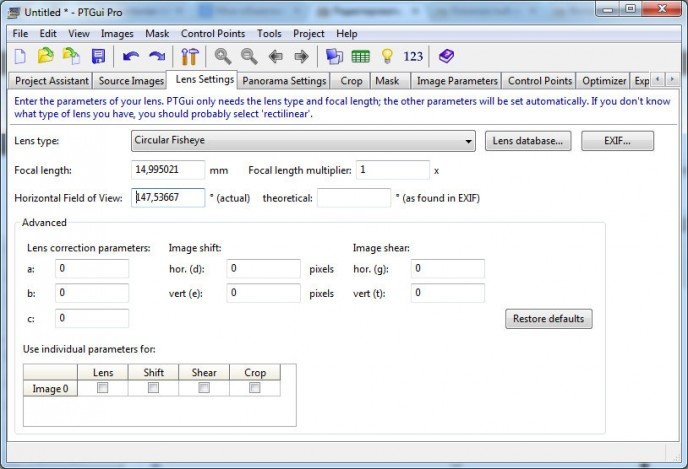
Task: Click the hor. (g) image shear field
Action: (448, 269)
